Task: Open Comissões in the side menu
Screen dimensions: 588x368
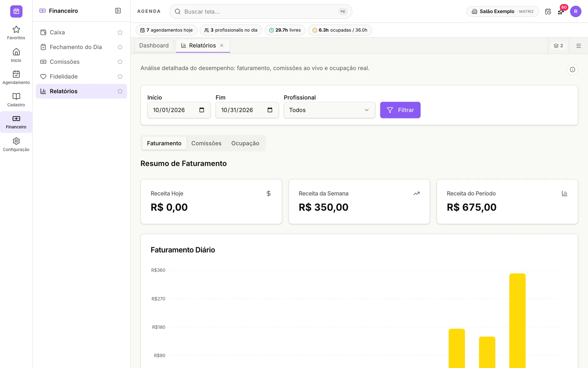Action: [81, 62]
